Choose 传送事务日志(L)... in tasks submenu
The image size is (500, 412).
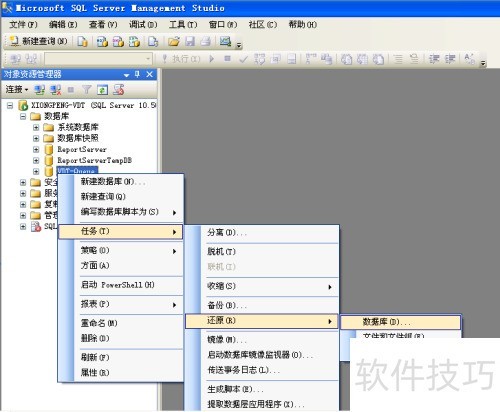[262, 370]
